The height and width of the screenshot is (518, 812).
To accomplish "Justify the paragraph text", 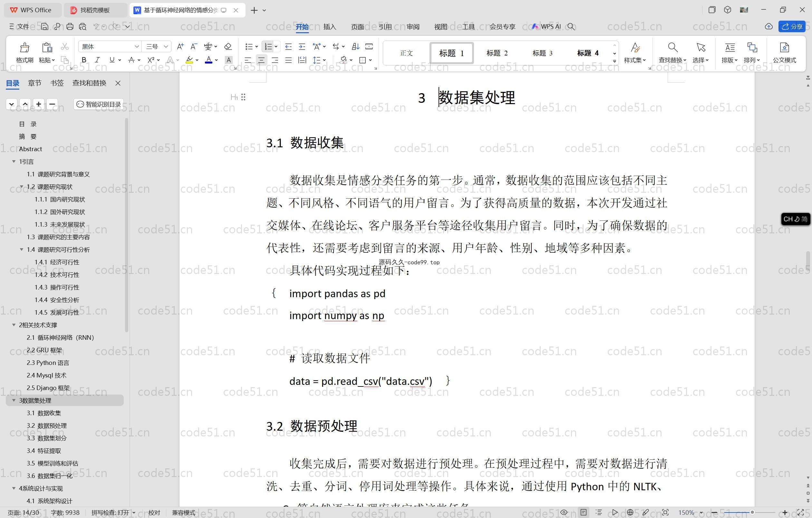I will [x=288, y=60].
